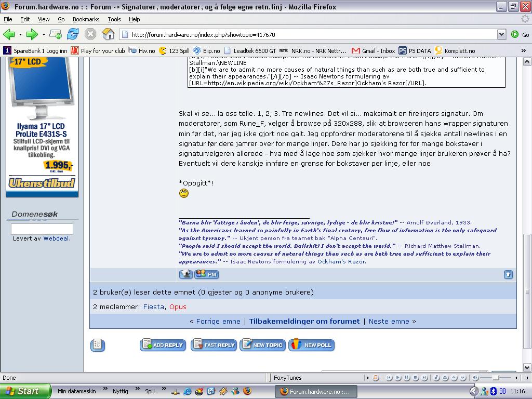
Task: Go to Forrige emne (previous topic)
Action: [x=218, y=321]
